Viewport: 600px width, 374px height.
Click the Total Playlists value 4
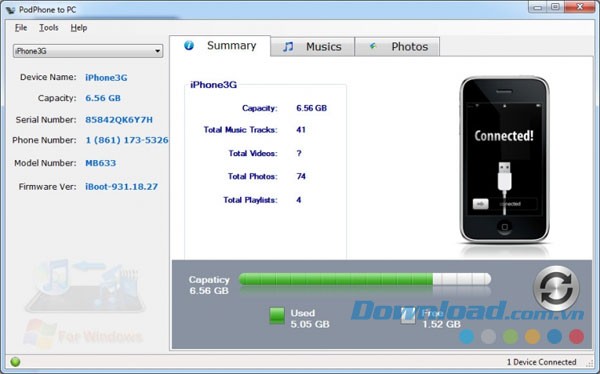click(298, 200)
